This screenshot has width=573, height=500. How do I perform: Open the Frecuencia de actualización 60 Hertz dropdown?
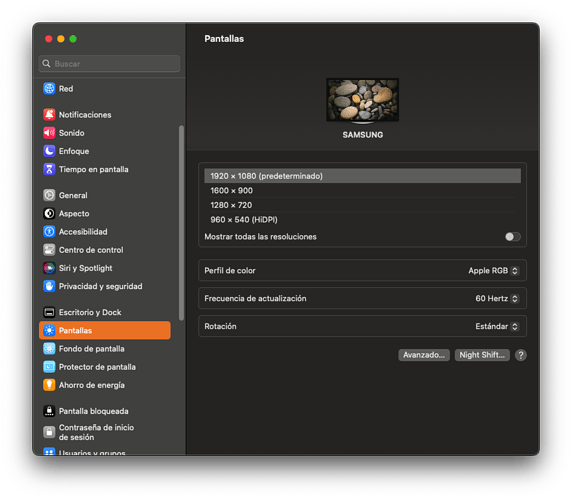497,299
